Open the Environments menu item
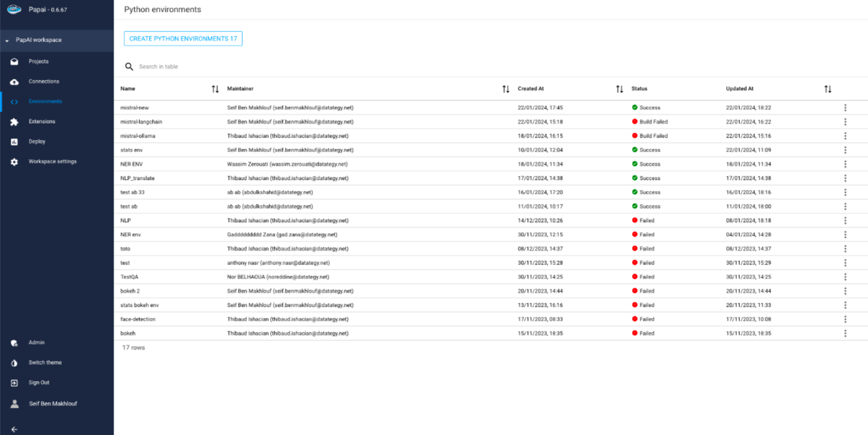 (45, 102)
